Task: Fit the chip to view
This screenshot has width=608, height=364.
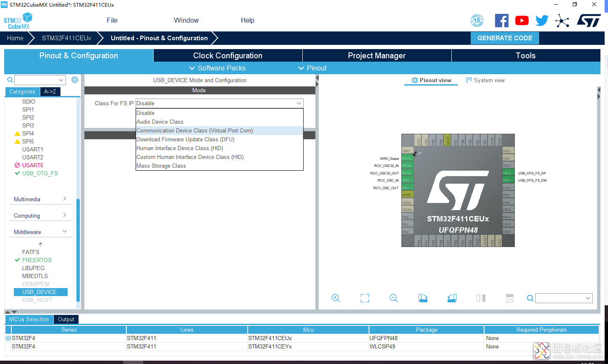Action: [x=365, y=298]
